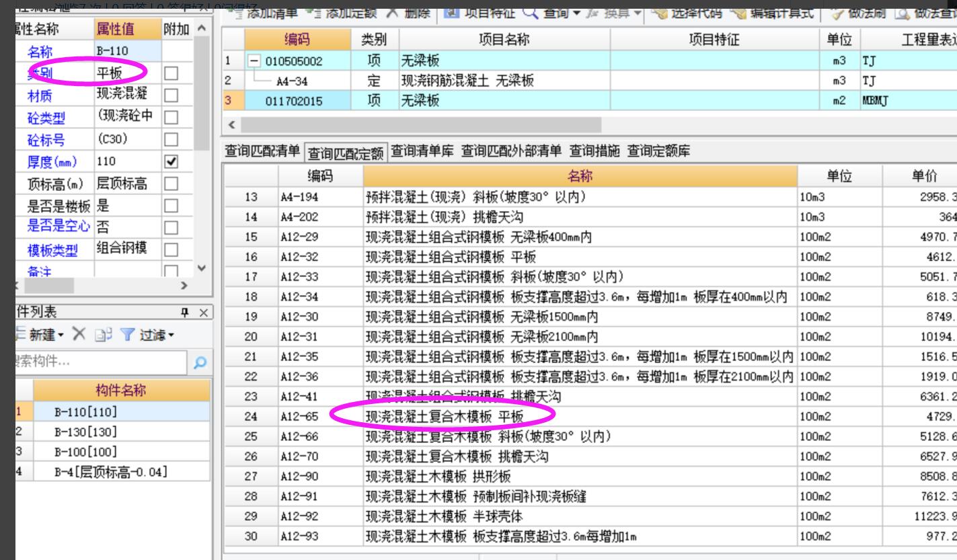This screenshot has height=560, width=957.
Task: Pin the 构件列表 panel with pushpin icon
Action: tap(184, 313)
